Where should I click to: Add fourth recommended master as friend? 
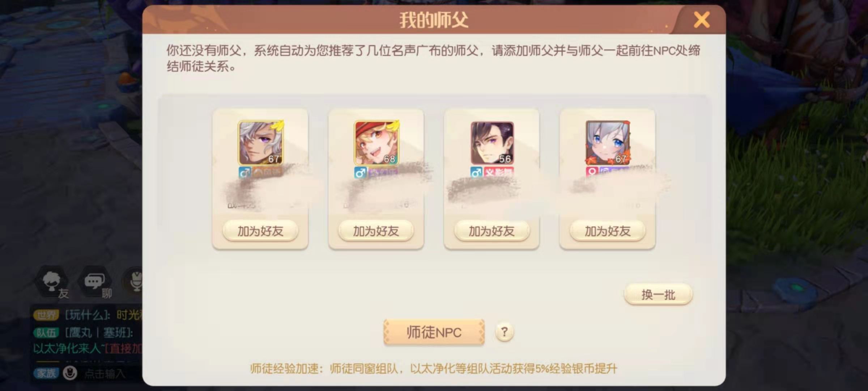point(608,231)
